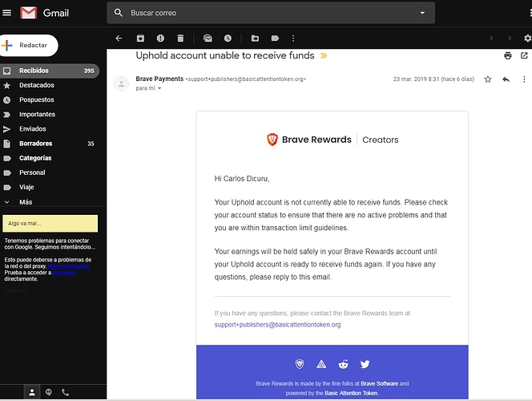
Task: Toggle the yellow importance marker
Action: click(324, 55)
